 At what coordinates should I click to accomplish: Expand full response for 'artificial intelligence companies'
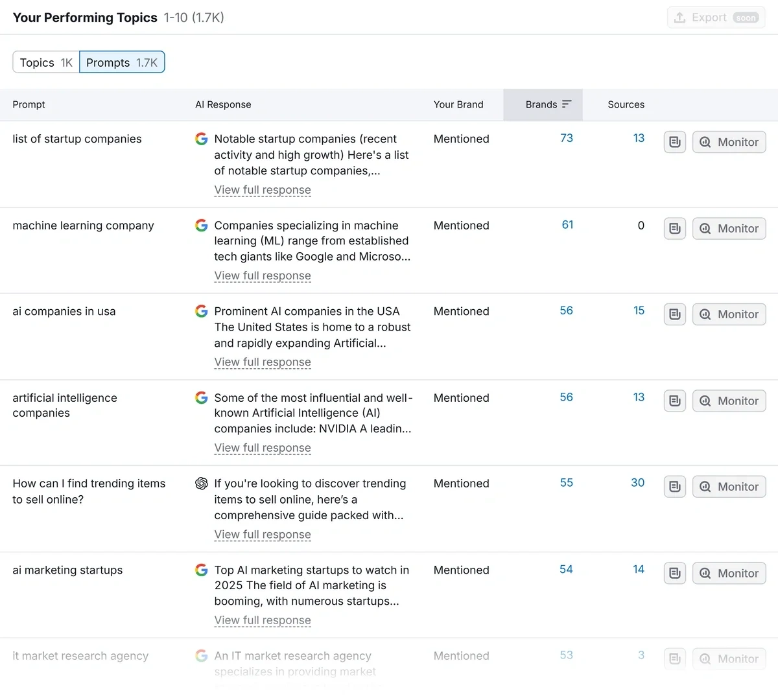point(263,448)
